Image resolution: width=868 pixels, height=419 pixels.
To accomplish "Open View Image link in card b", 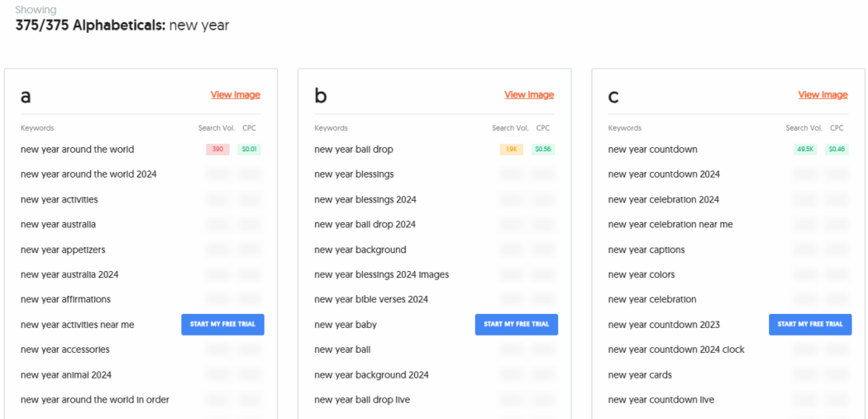I will coord(529,95).
